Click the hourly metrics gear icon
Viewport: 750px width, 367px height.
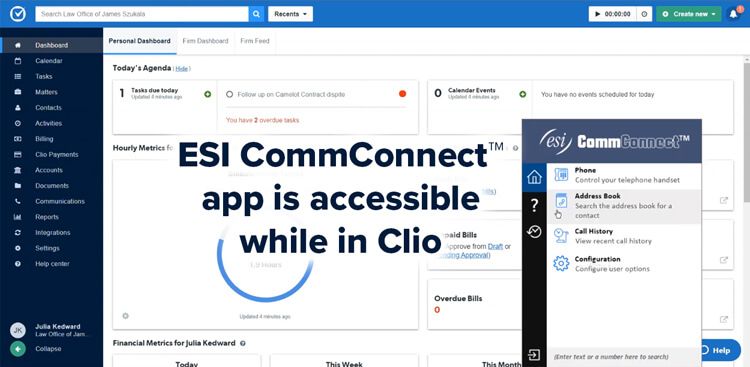(x=125, y=316)
